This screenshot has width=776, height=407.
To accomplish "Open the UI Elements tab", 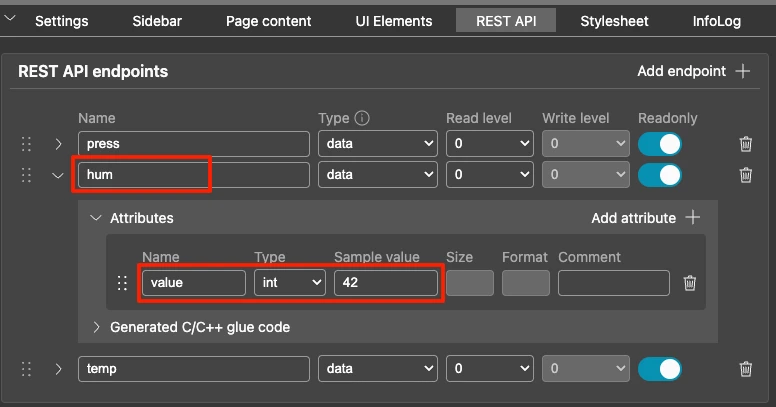I will click(x=394, y=21).
